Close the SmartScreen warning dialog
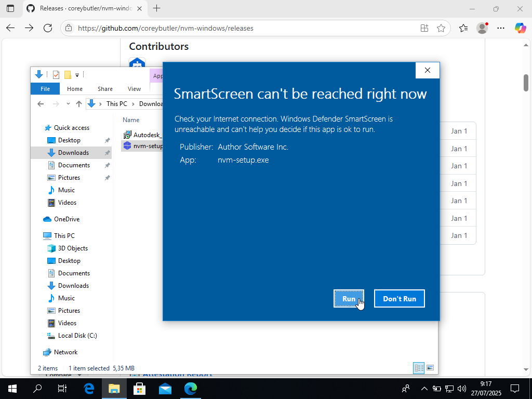Screen dimensions: 532x399 [x=428, y=71]
